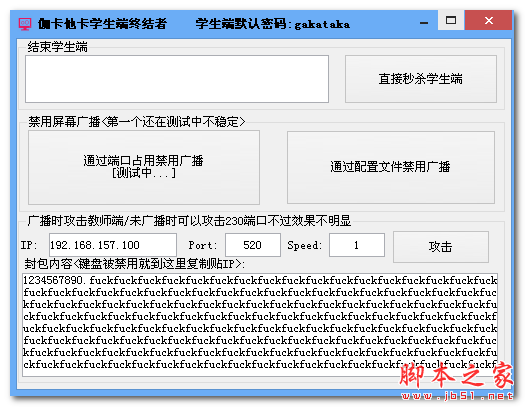Minimize the window
The width and height of the screenshot is (525, 407).
click(424, 23)
